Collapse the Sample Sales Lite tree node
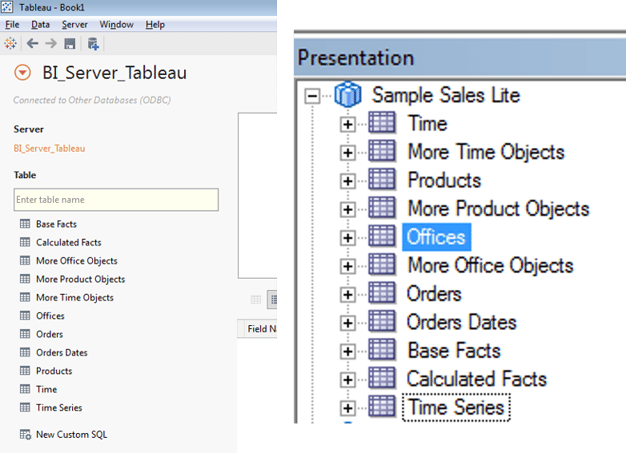 313,96
